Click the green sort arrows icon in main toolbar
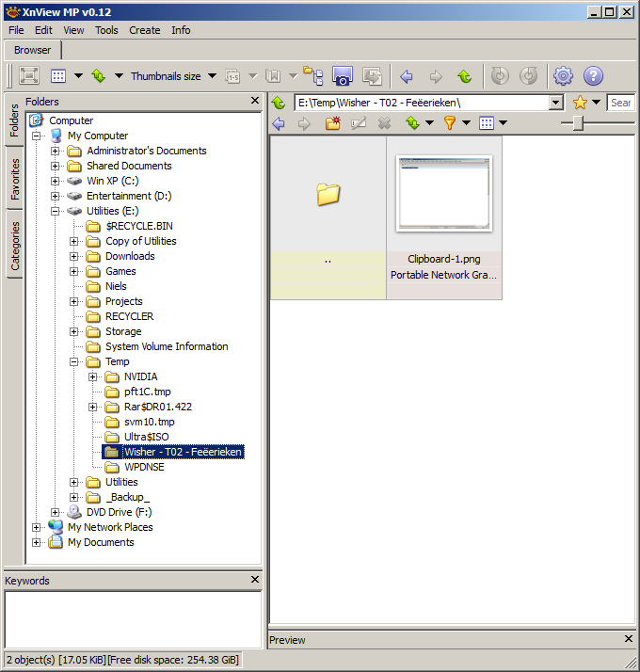Viewport: 640px width, 672px height. [99, 76]
